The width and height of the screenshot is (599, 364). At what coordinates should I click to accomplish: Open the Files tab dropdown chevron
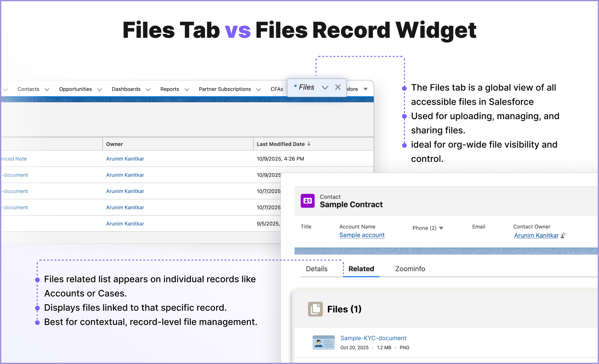tap(325, 87)
